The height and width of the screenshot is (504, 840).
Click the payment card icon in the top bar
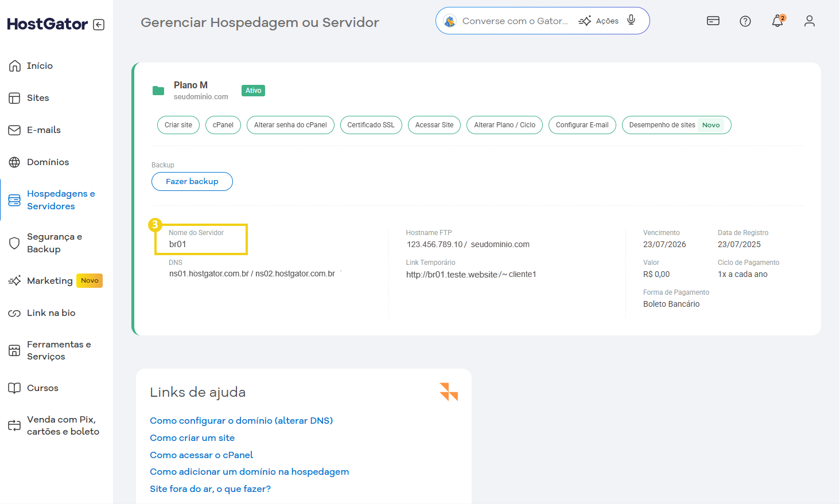713,21
